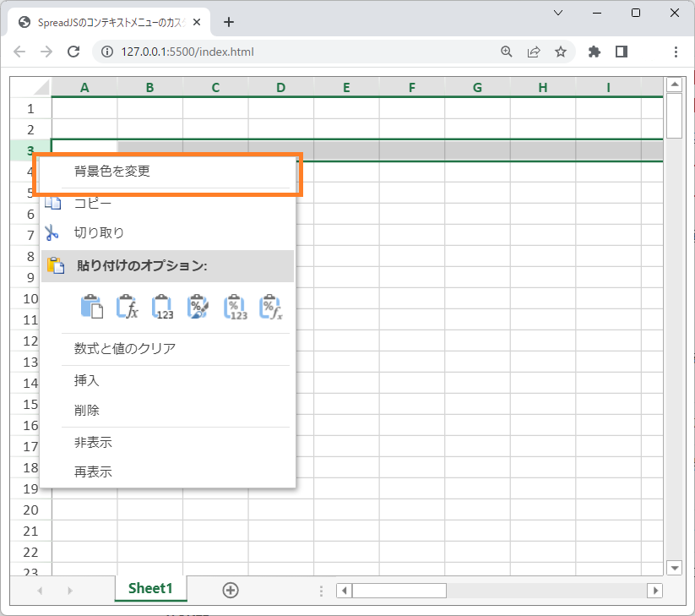Close the SpreadJS browser tab
695x616 pixels.
click(197, 22)
